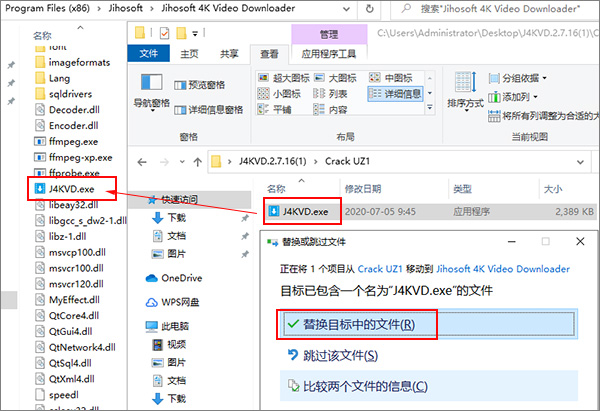Open the 分组依据 dropdown
Viewport: 600px width, 411px height.
517,78
